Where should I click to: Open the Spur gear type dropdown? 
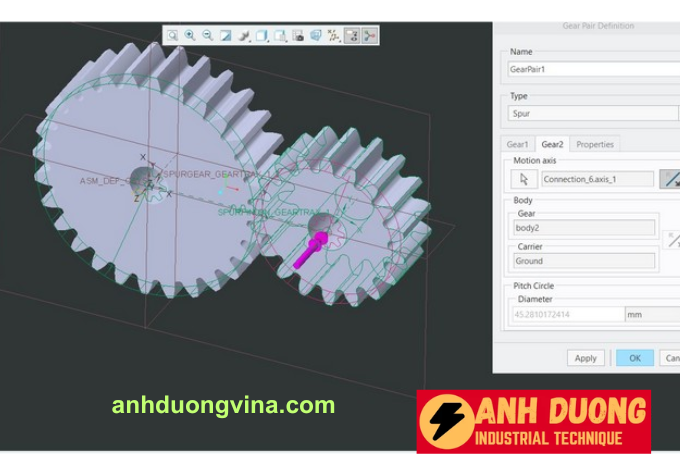(x=594, y=114)
